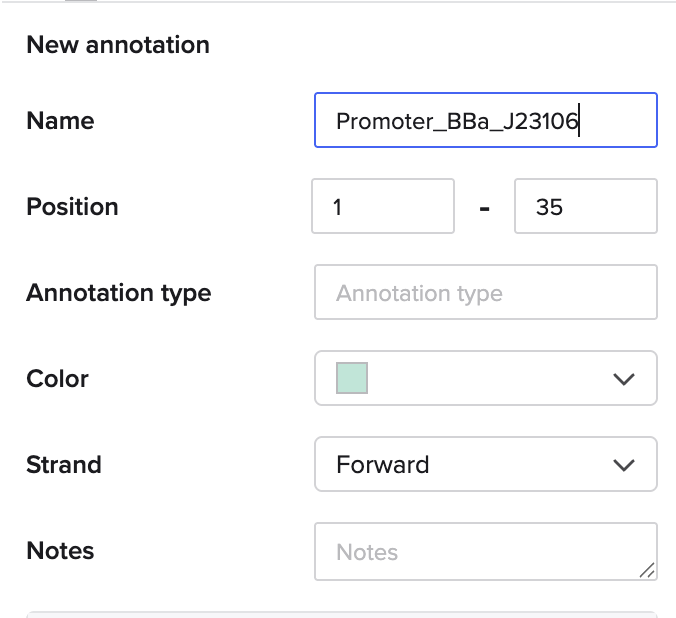Click the Position start field showing 1

[x=383, y=207]
